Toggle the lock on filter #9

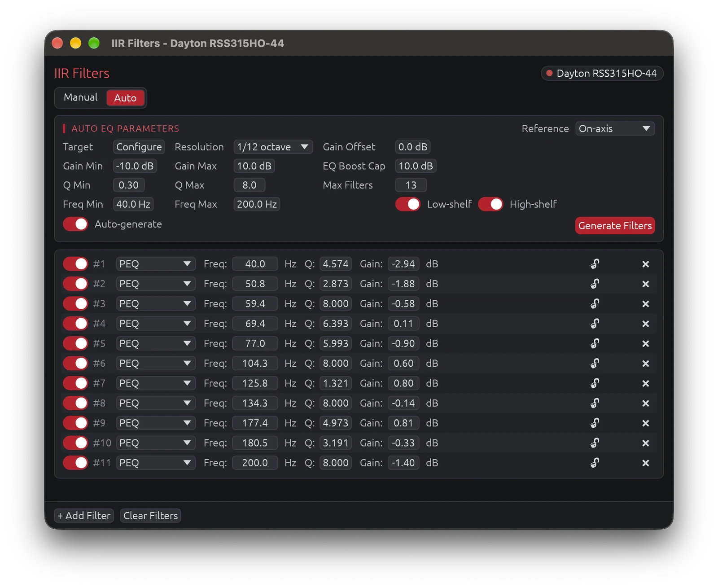click(595, 423)
